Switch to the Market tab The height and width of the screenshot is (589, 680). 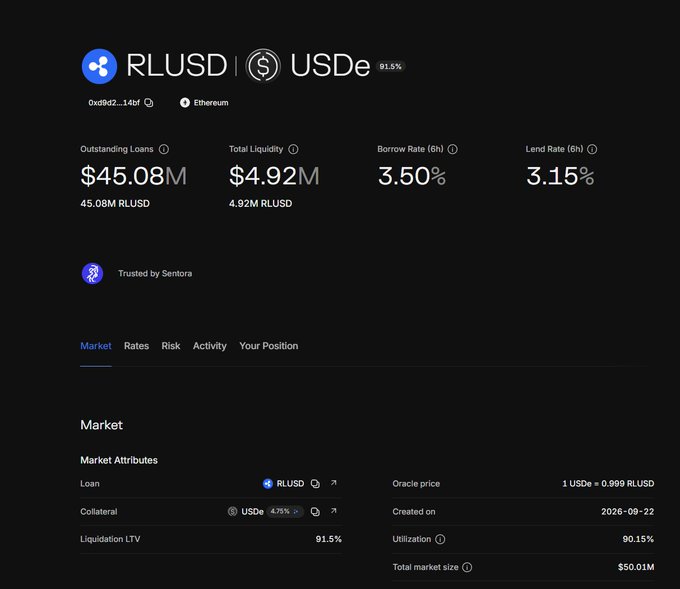pos(96,346)
